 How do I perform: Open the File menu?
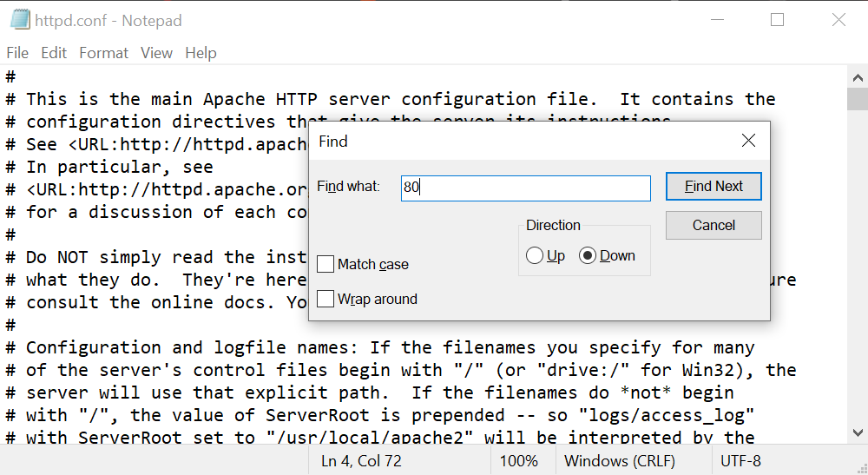pyautogui.click(x=17, y=53)
